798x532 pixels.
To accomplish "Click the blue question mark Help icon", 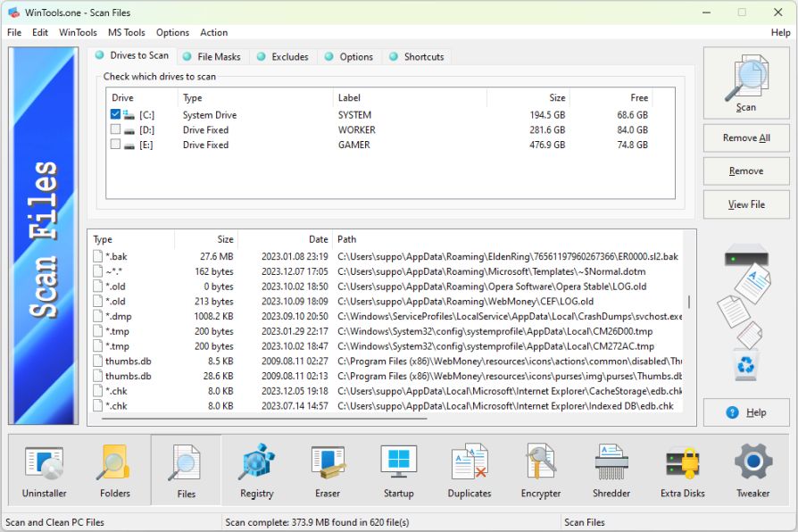I will click(x=732, y=412).
